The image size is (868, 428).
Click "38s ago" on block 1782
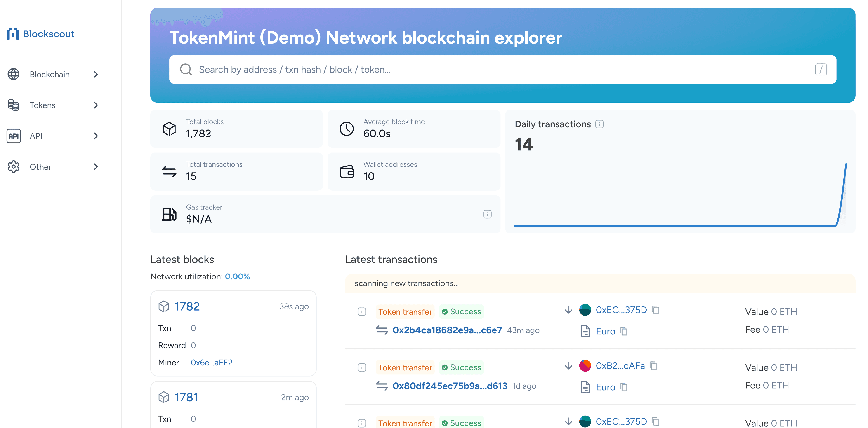[x=294, y=306]
